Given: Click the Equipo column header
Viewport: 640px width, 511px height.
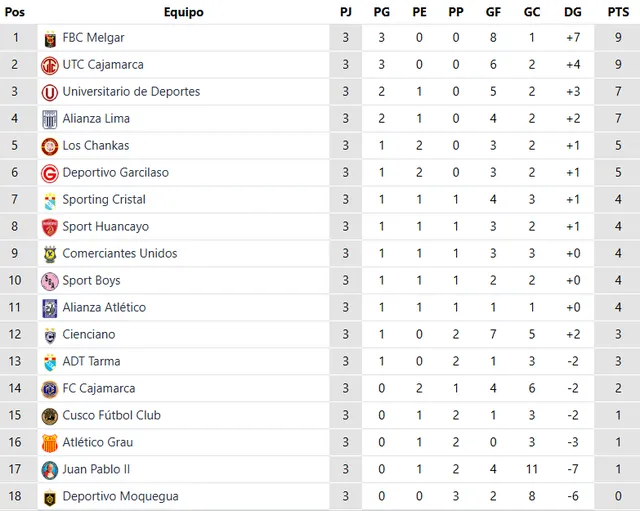Looking at the screenshot, I should point(183,12).
